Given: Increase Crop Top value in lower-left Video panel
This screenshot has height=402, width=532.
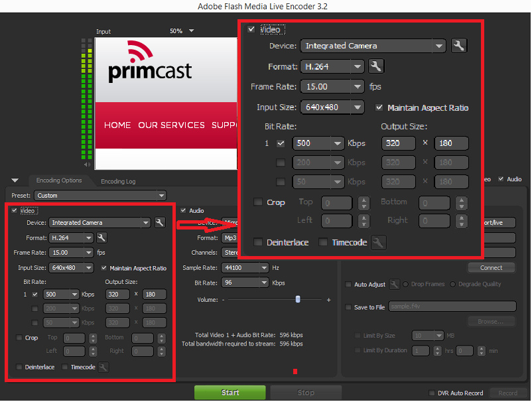Looking at the screenshot, I should tap(93, 336).
